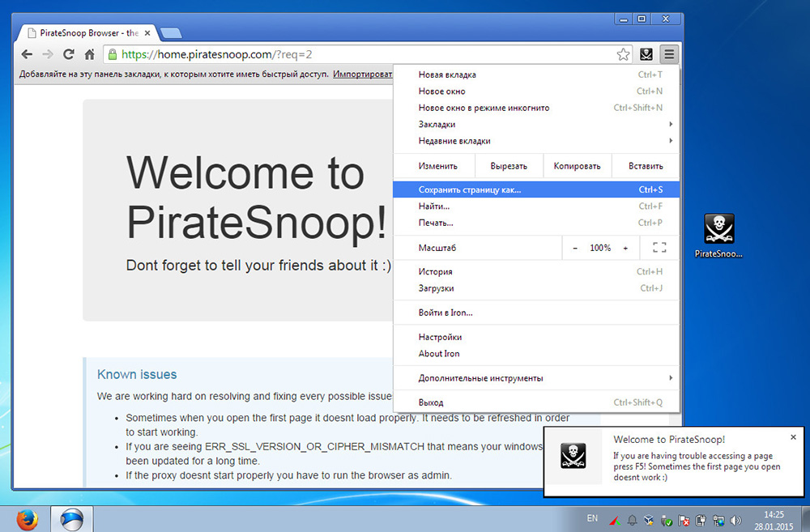Open PirateSnoop desktop shortcut icon
The width and height of the screenshot is (810, 532).
click(718, 236)
